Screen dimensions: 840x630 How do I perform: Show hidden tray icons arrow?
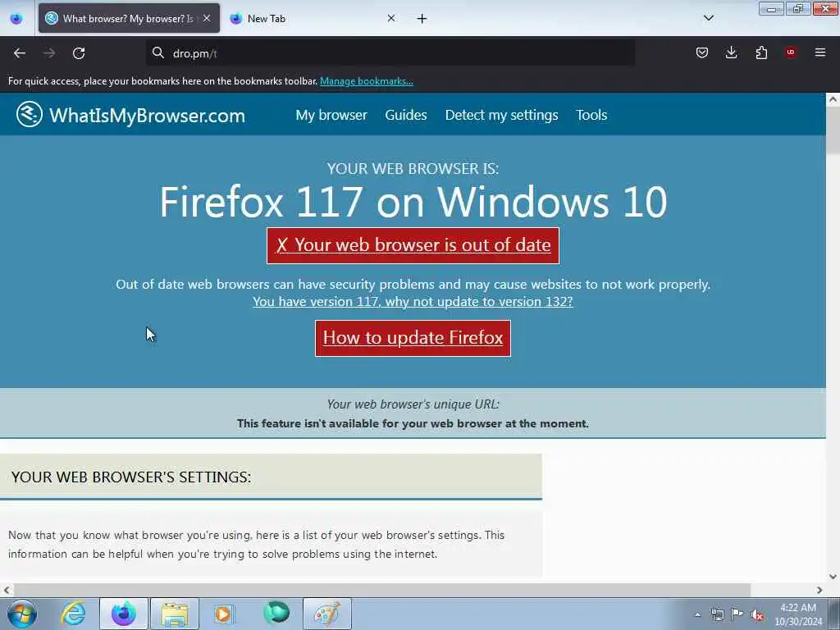click(697, 614)
